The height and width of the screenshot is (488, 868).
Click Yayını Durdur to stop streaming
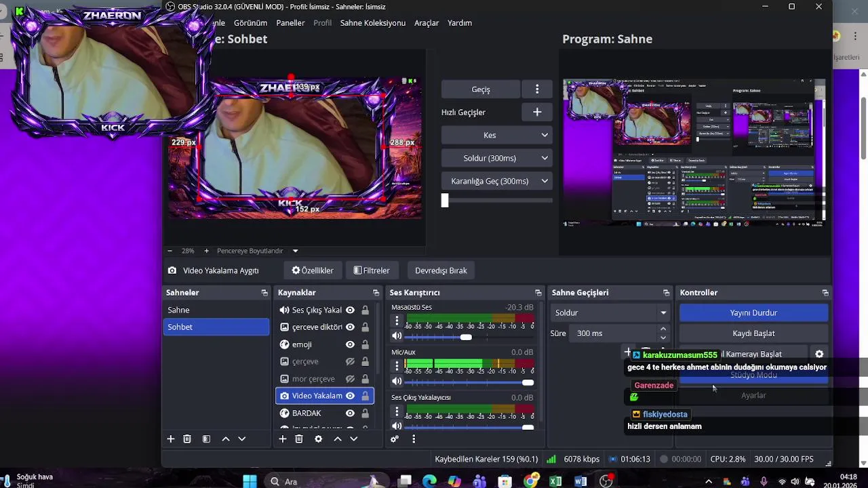click(753, 312)
